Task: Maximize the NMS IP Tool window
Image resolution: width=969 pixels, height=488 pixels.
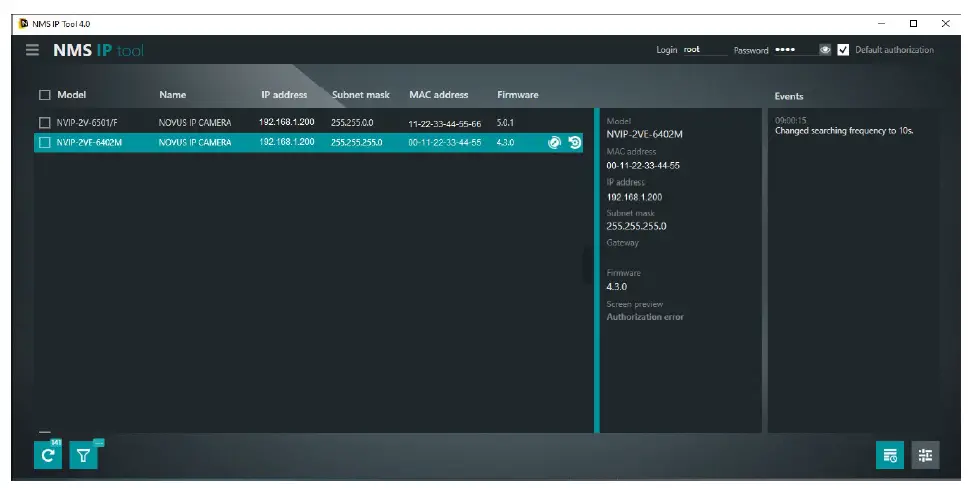Action: point(913,23)
